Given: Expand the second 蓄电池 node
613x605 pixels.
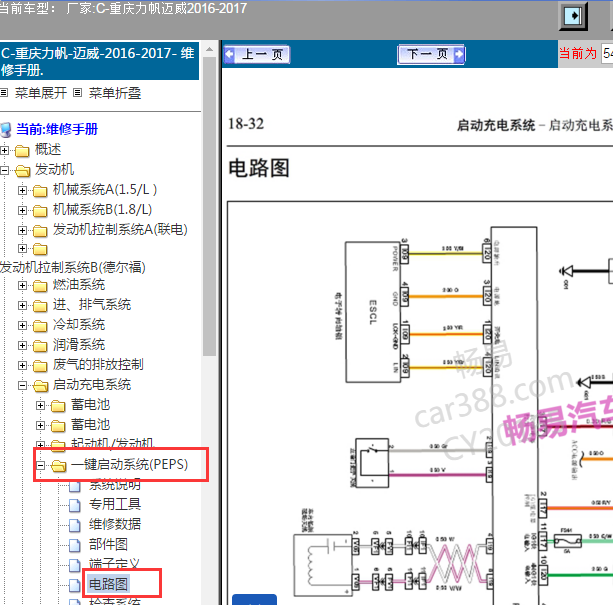Looking at the screenshot, I should tap(40, 425).
